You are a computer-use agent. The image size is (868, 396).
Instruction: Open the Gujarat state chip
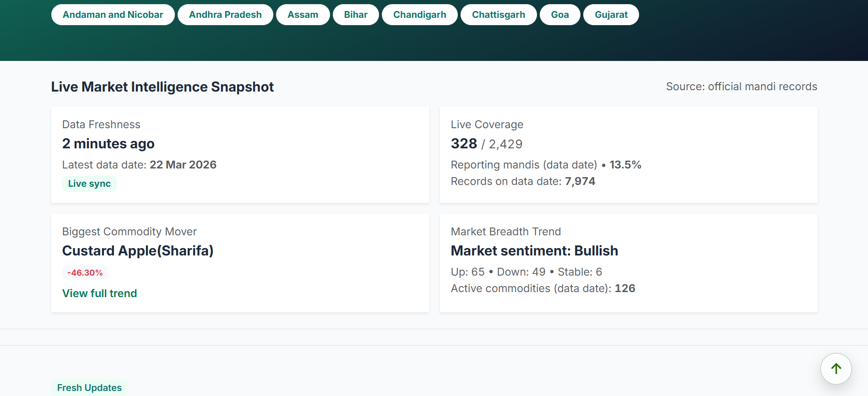pos(611,15)
